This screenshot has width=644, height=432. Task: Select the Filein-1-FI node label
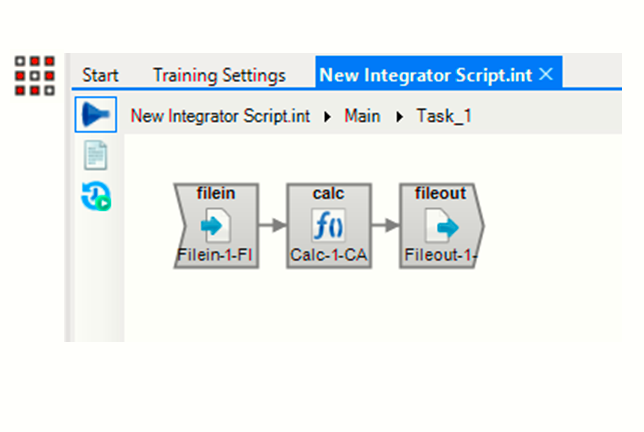(215, 256)
